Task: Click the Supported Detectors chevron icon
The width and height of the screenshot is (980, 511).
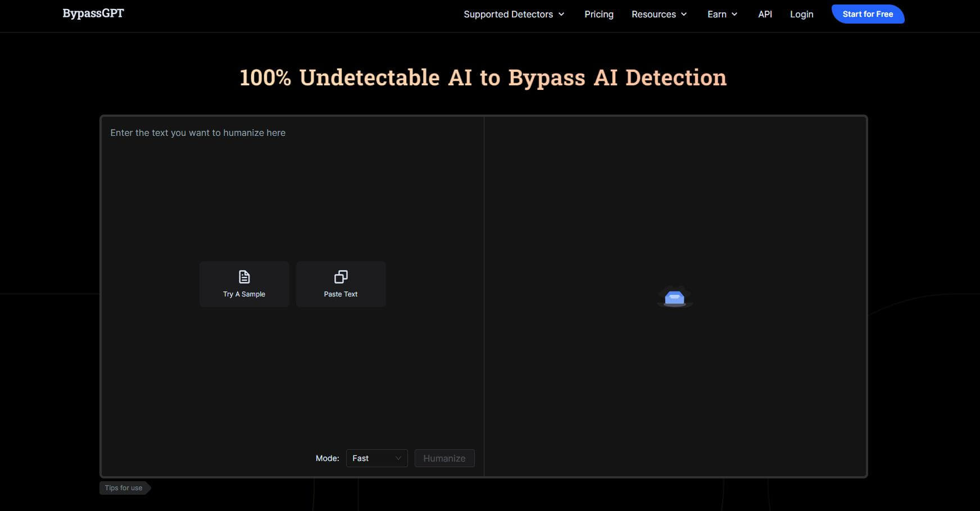Action: coord(561,14)
